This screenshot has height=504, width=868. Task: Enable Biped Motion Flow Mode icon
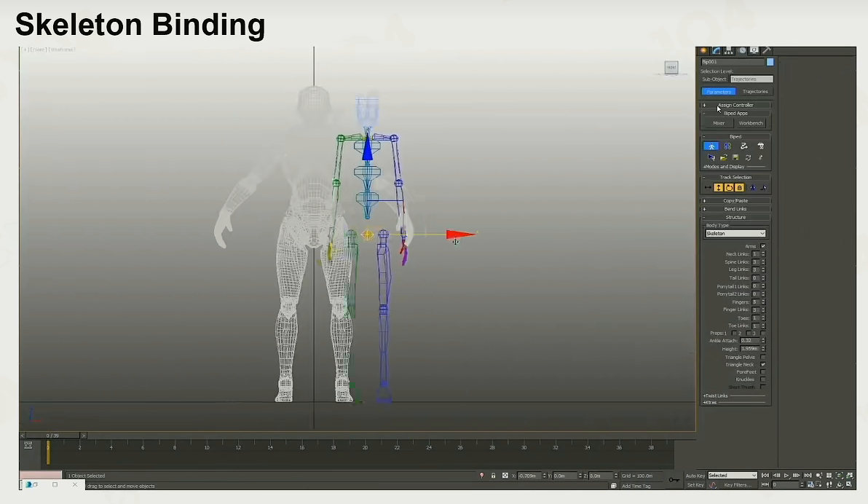[744, 146]
